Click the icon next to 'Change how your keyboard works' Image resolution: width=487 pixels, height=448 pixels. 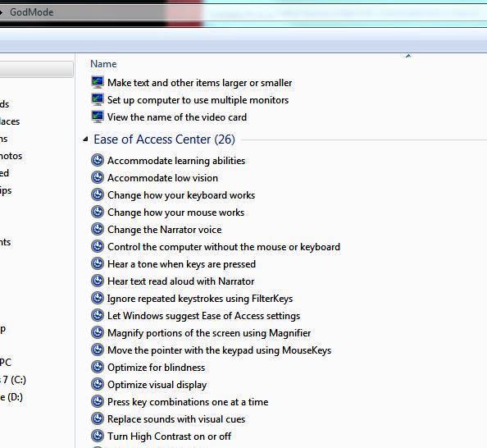pos(98,194)
